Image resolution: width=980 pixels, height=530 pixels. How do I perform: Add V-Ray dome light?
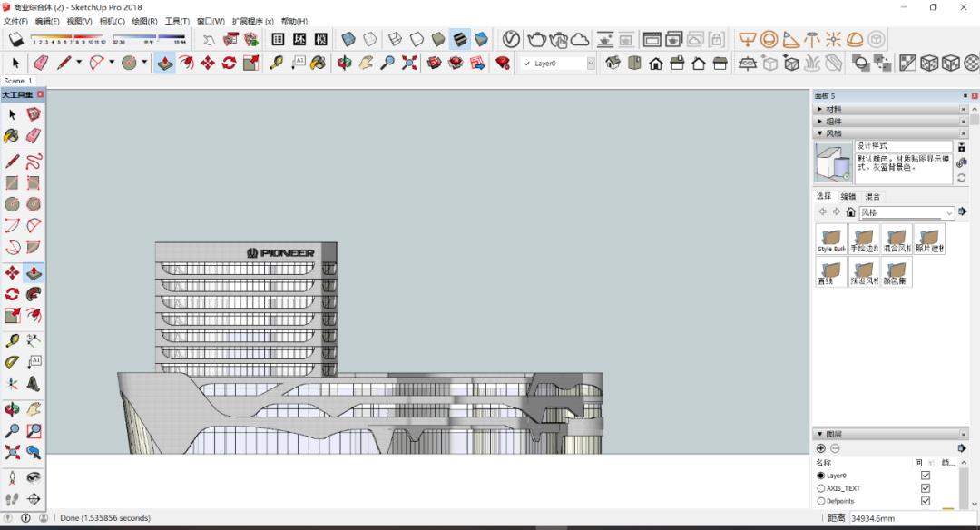855,39
